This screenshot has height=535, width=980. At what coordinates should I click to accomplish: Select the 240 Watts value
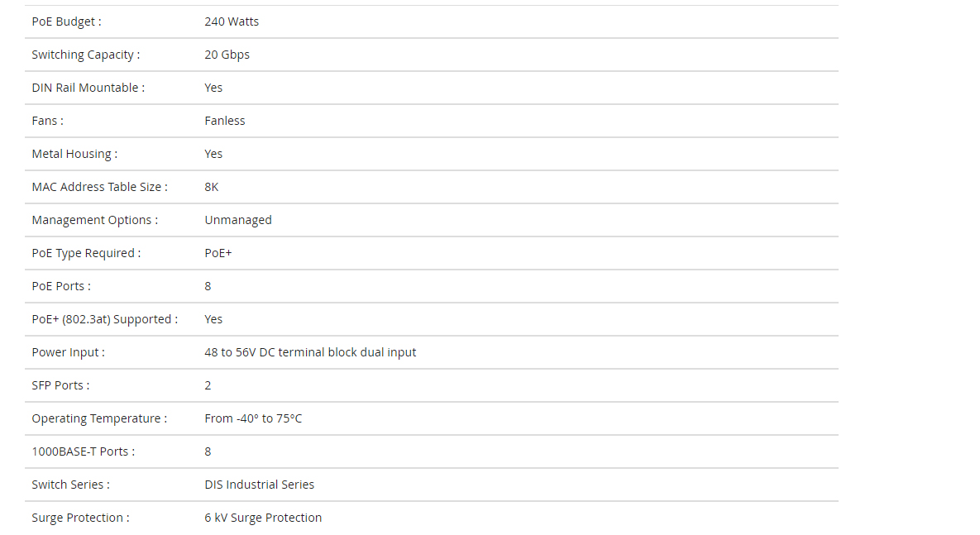point(232,21)
